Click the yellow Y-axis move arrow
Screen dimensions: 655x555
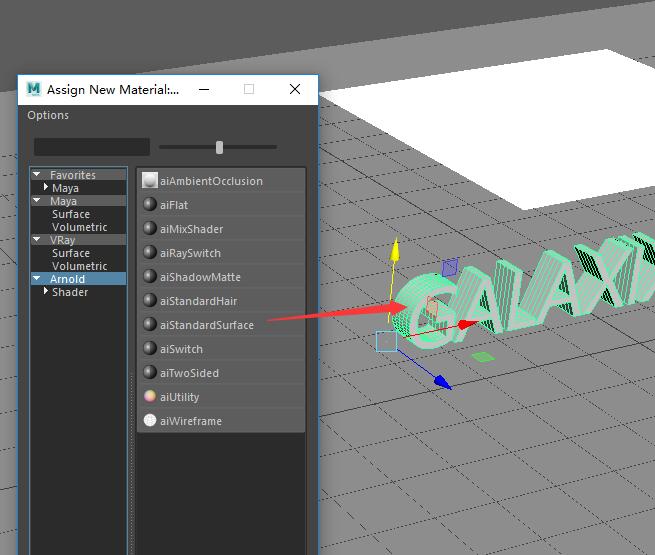[395, 250]
